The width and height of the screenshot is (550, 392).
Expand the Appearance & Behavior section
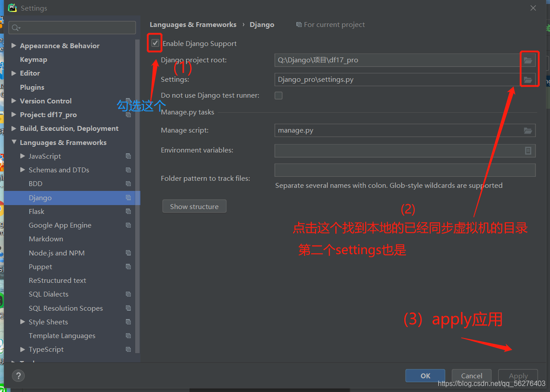coord(14,46)
